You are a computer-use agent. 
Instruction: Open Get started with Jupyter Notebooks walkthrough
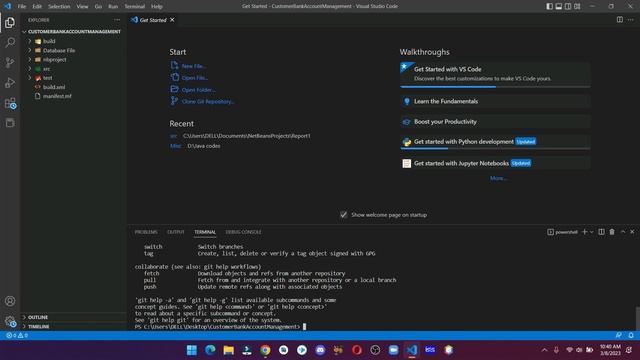[x=495, y=163]
